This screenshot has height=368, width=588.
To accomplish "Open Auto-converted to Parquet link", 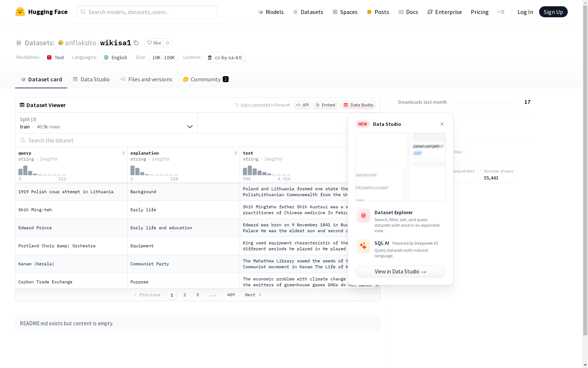I will 262,105.
